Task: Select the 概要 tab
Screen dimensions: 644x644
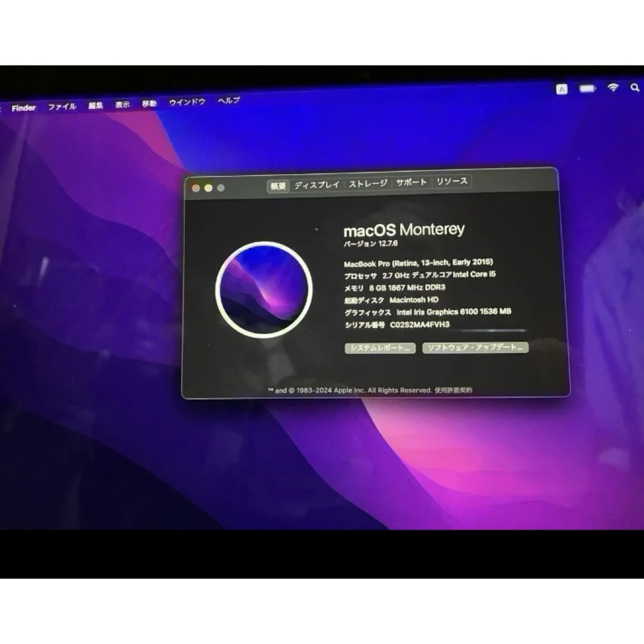Action: [278, 186]
